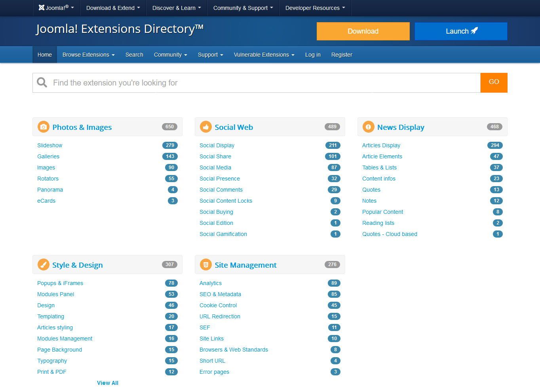Screen dimensions: 540x392
Task: Open the Social Display subcategory
Action: point(217,145)
